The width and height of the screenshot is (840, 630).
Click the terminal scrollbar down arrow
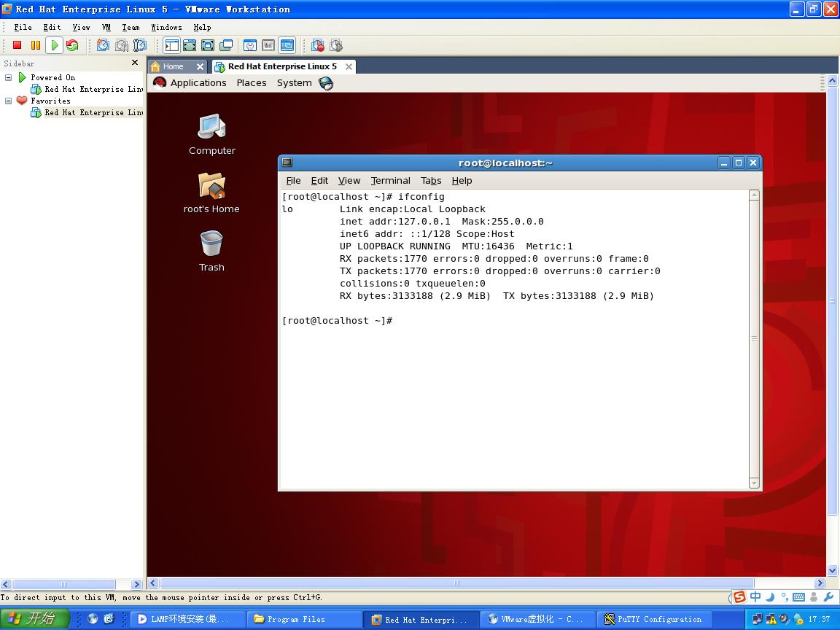[x=754, y=483]
